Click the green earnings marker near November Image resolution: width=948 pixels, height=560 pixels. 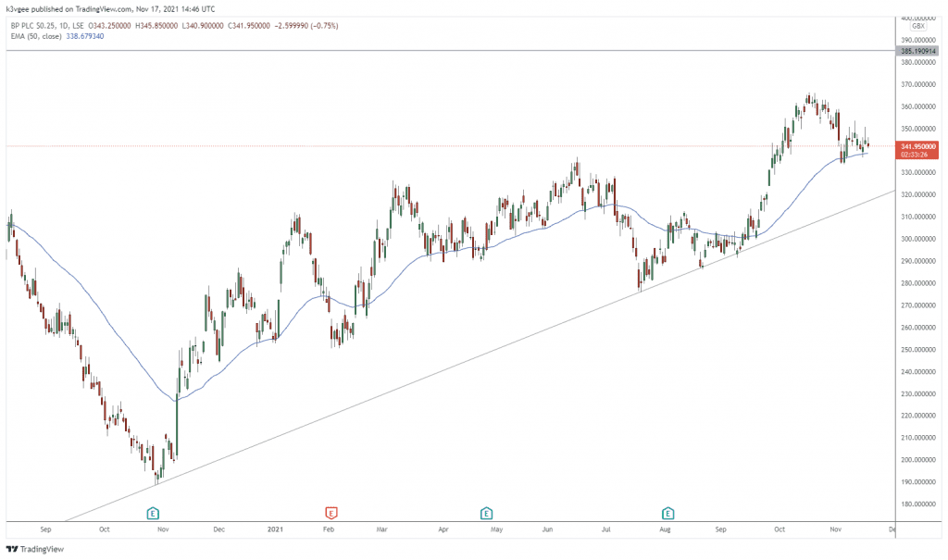coord(154,513)
